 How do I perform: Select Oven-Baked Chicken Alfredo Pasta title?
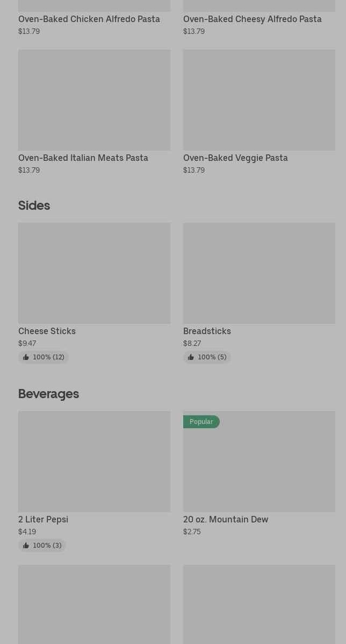click(89, 19)
